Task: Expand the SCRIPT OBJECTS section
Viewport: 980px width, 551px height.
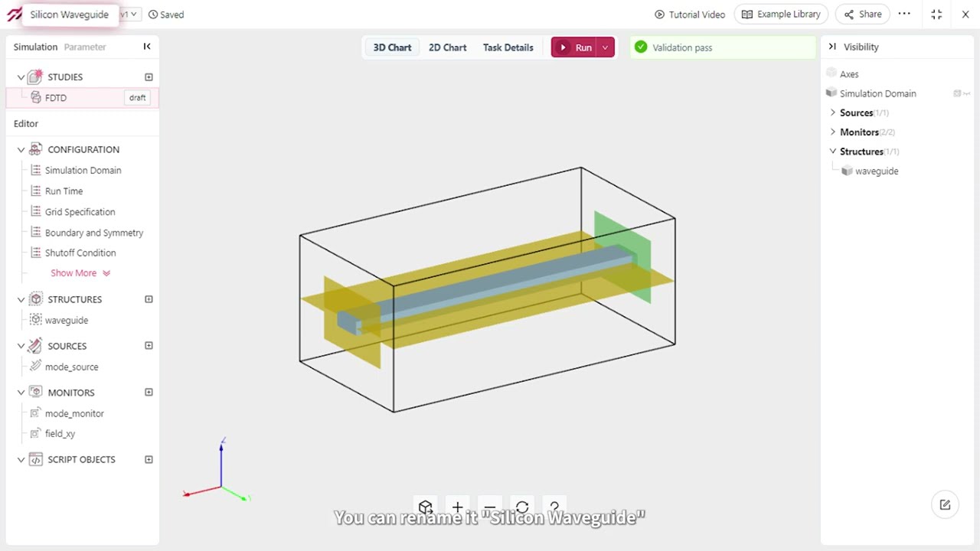Action: pyautogui.click(x=21, y=460)
